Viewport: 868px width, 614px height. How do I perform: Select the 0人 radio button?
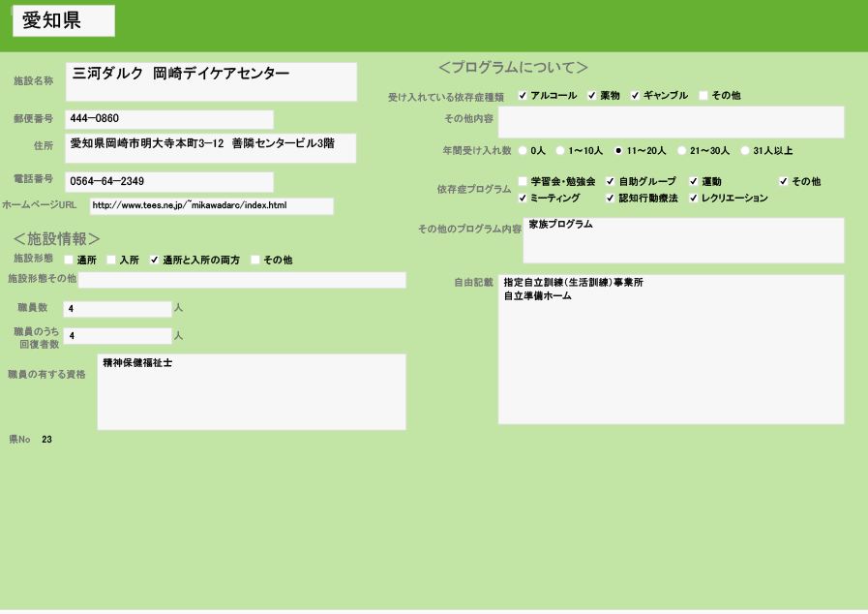523,151
